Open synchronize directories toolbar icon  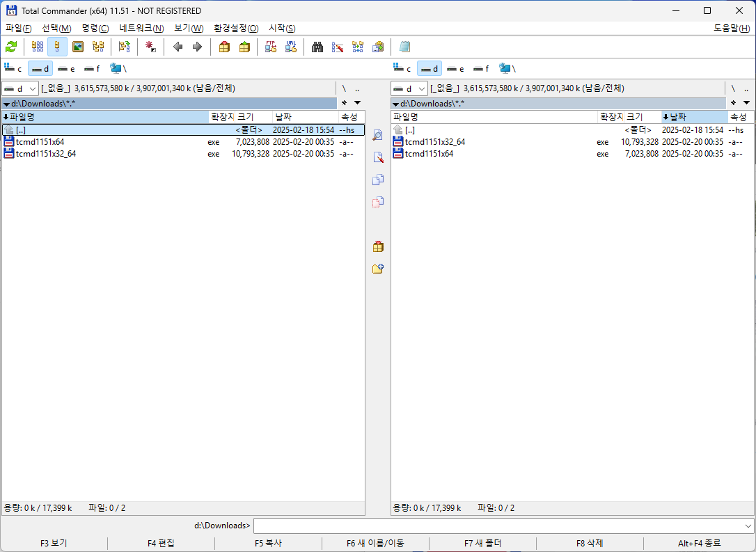pyautogui.click(x=358, y=47)
